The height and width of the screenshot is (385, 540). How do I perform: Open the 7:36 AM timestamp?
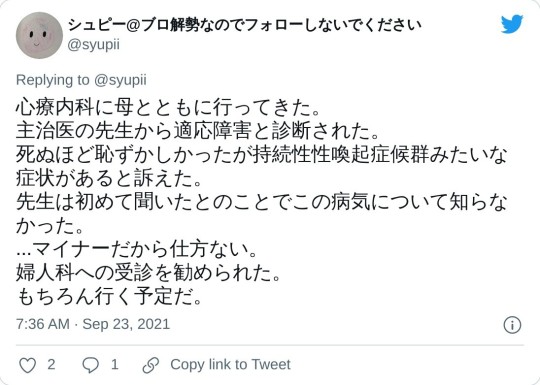pos(43,324)
